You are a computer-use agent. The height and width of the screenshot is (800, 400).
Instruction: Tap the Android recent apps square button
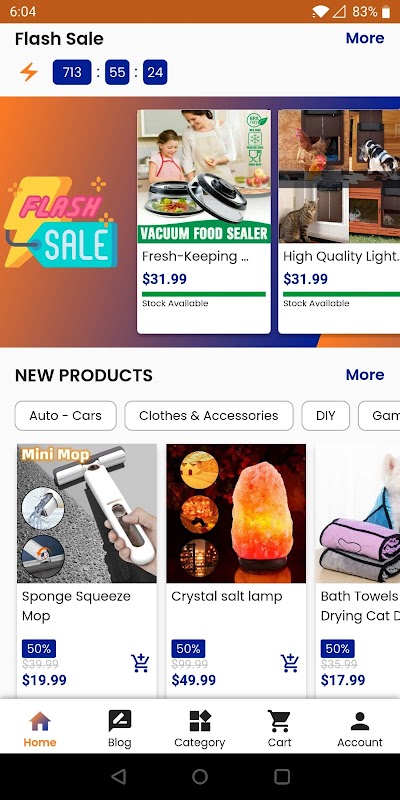coord(282,777)
